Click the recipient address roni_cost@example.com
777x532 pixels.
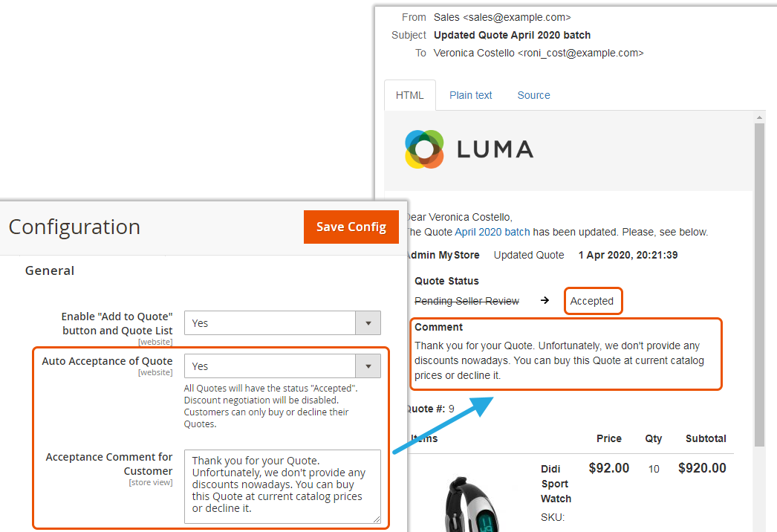click(579, 53)
